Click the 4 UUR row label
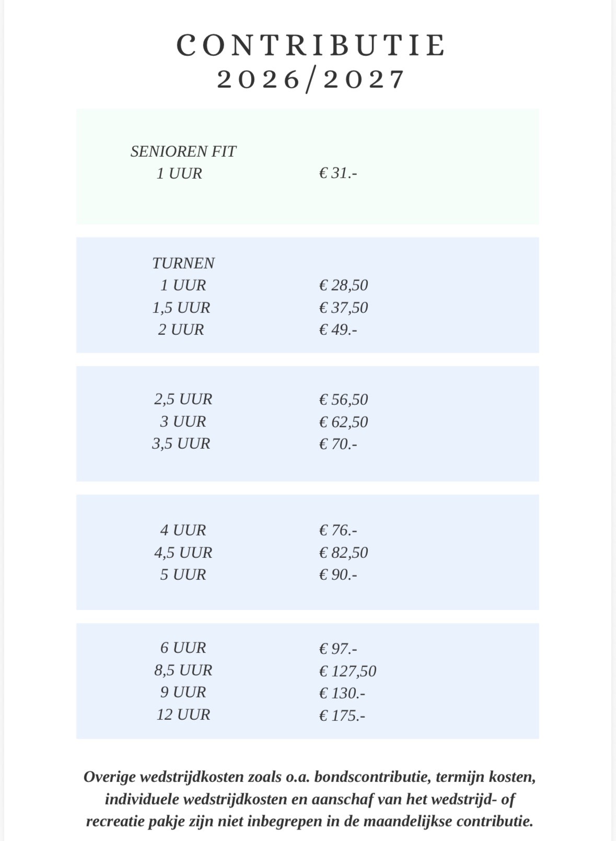616x841 pixels. [x=183, y=530]
